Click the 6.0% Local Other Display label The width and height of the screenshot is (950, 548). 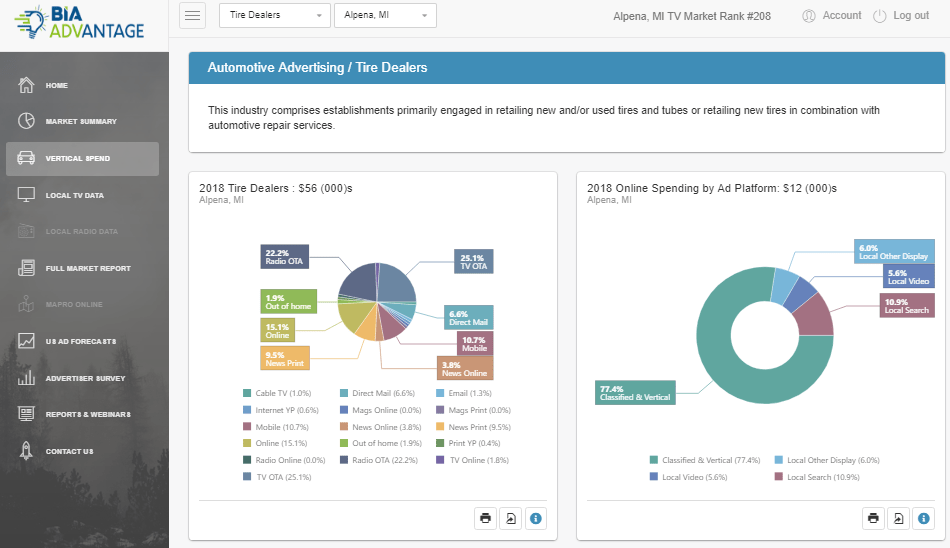[x=894, y=252]
